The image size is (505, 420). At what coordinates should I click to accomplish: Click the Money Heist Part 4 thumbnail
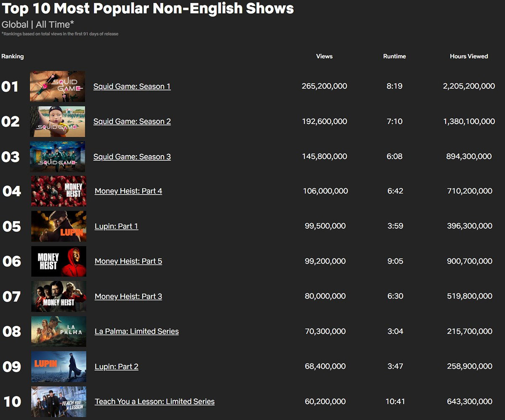(x=59, y=191)
